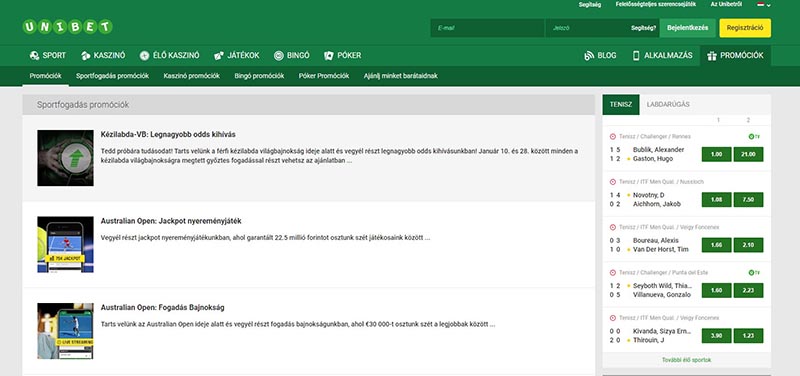Focus the E-mail input field

click(487, 28)
